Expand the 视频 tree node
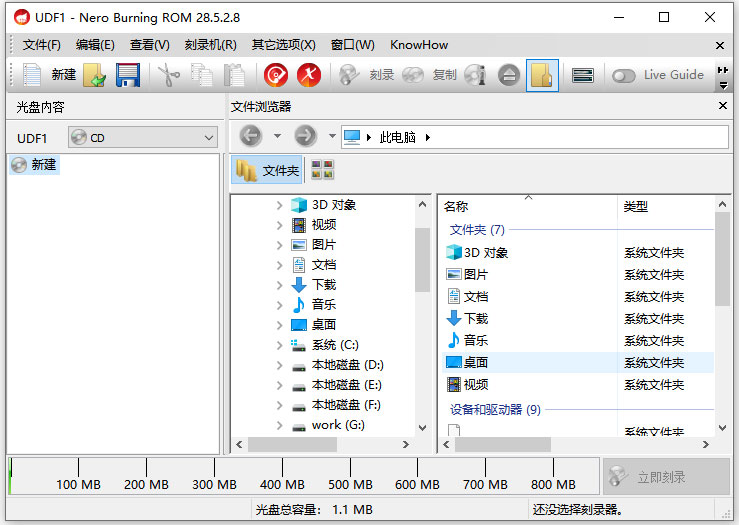This screenshot has width=739, height=525. click(x=279, y=225)
